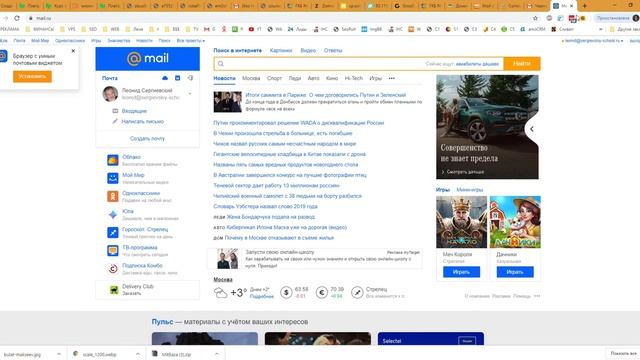Open the online school ad thumbnail
Screen dimensions: 640x360
click(227, 259)
